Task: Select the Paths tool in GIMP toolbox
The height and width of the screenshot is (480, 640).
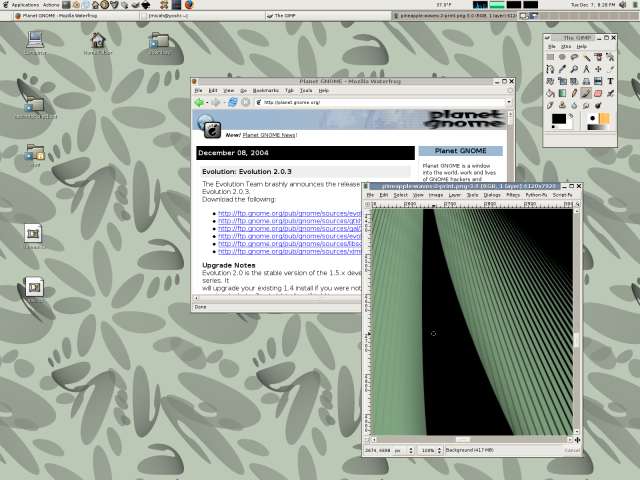Action: [x=550, y=69]
